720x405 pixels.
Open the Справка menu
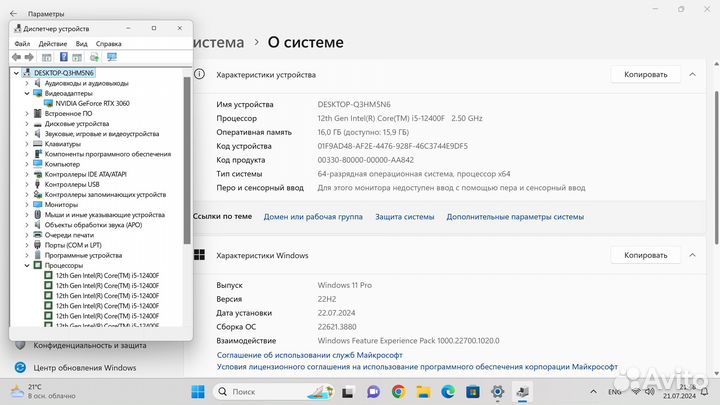click(108, 44)
